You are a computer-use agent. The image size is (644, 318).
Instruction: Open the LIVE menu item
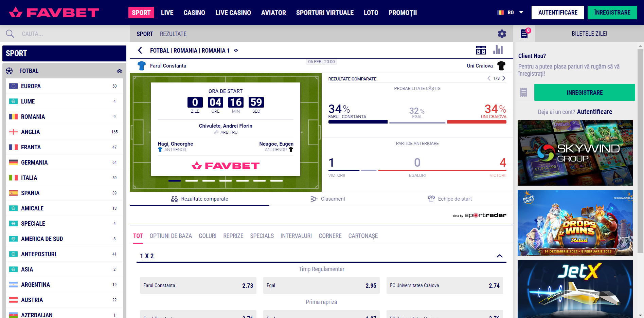click(x=167, y=13)
